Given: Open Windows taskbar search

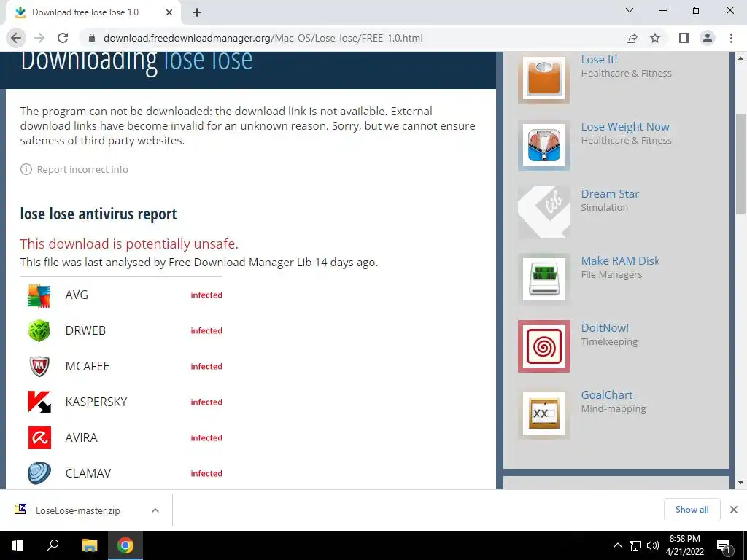Looking at the screenshot, I should pos(53,545).
